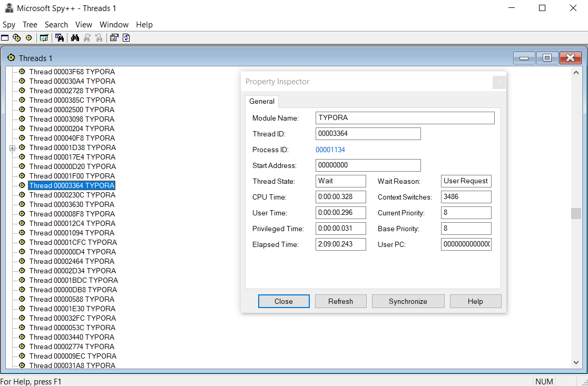The image size is (588, 386).
Task: Select the General tab in Property Inspector
Action: [x=262, y=101]
